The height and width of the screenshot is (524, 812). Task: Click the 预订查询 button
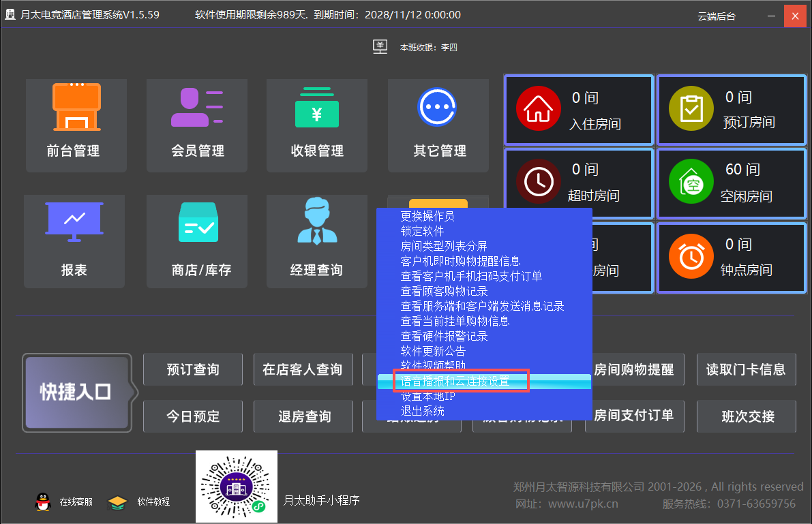[193, 370]
